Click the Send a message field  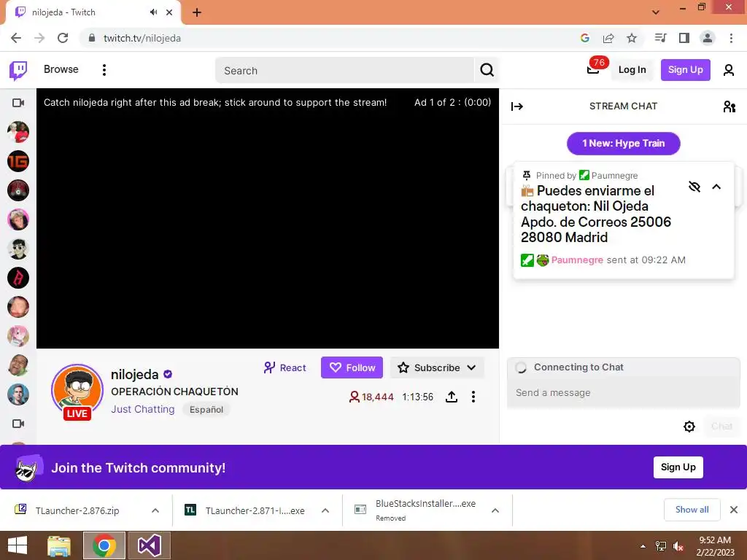[x=623, y=393]
